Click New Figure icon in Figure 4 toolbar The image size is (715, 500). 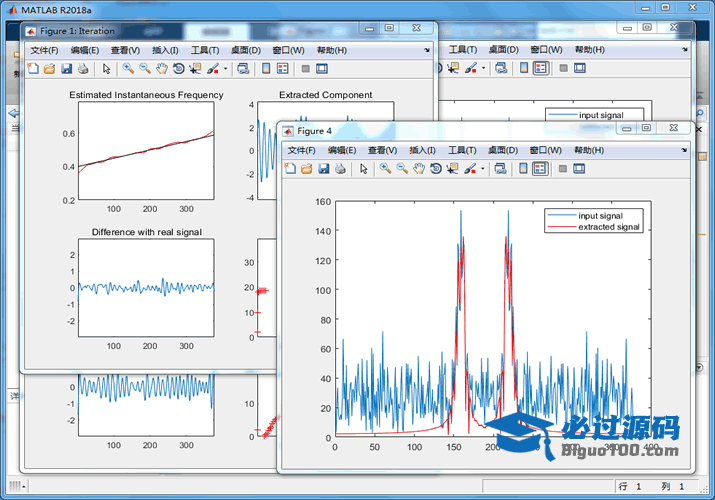[290, 169]
